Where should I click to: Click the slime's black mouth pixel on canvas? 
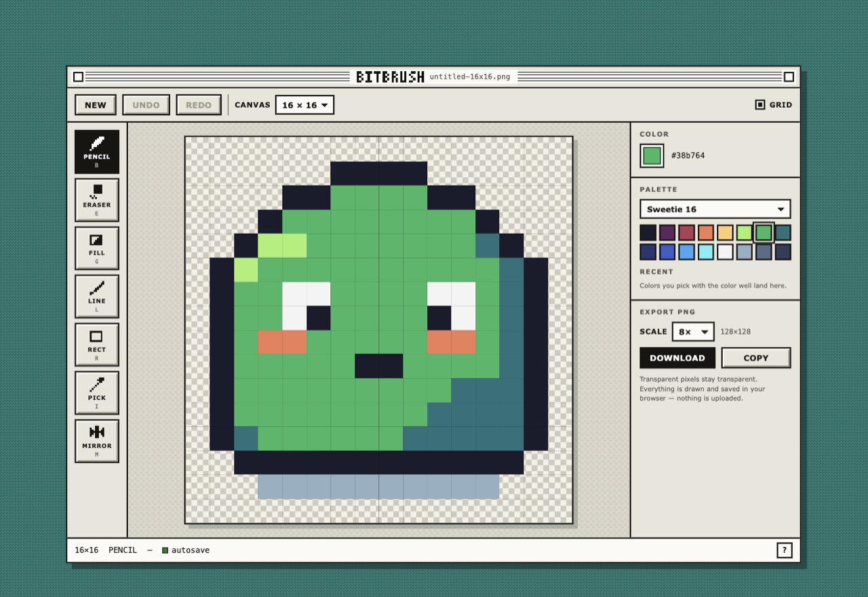coord(379,366)
